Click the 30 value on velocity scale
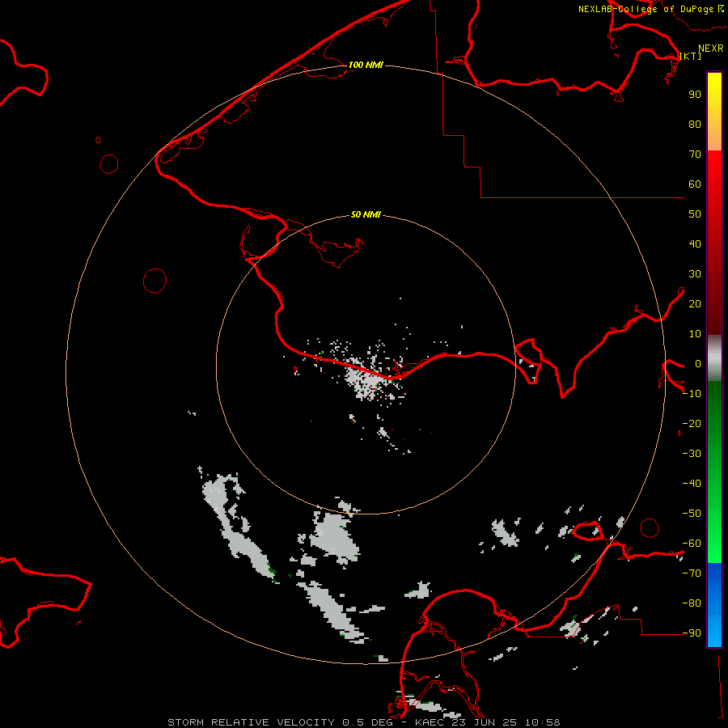Viewport: 728px width, 728px height. coord(695,274)
